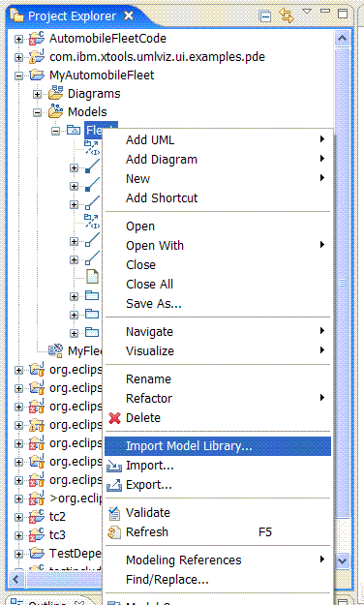This screenshot has height=605, width=364.
Task: Select MyAutomobileFleet project label
Action: click(x=102, y=76)
